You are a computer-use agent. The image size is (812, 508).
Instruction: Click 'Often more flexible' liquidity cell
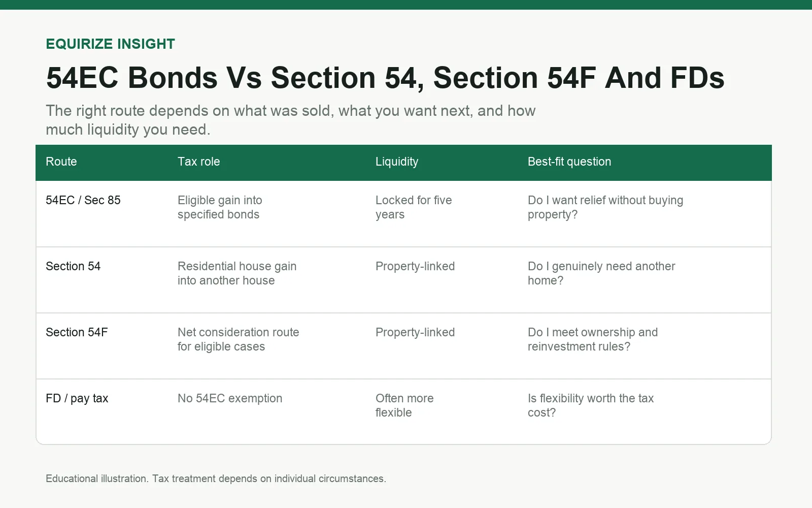click(x=404, y=405)
